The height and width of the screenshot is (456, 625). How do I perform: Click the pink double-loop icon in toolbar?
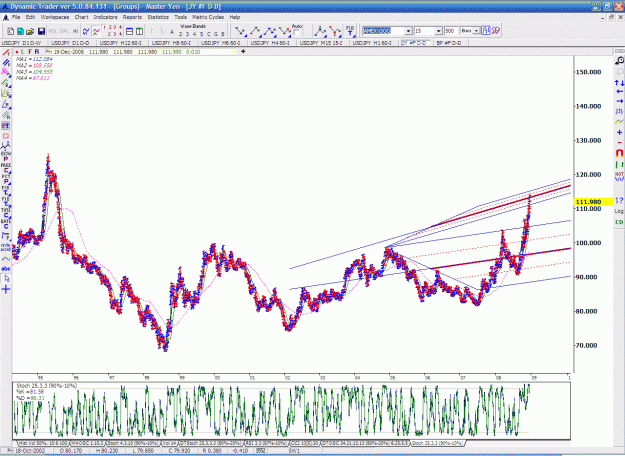pos(495,31)
